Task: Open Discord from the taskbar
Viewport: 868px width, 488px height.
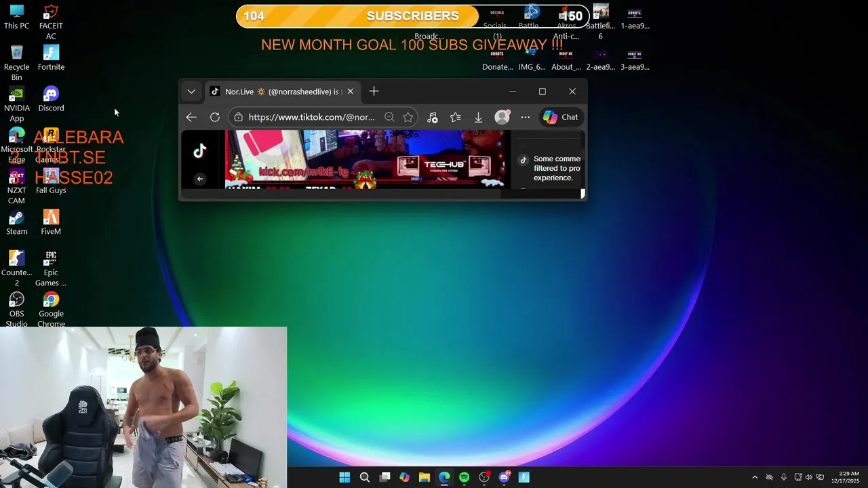Action: [504, 477]
